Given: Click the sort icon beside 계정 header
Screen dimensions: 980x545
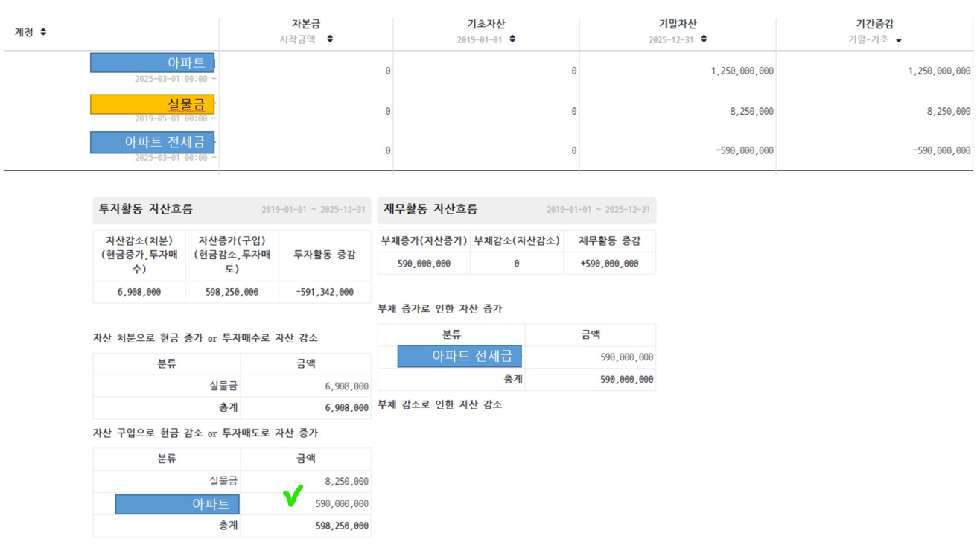Looking at the screenshot, I should point(43,32).
